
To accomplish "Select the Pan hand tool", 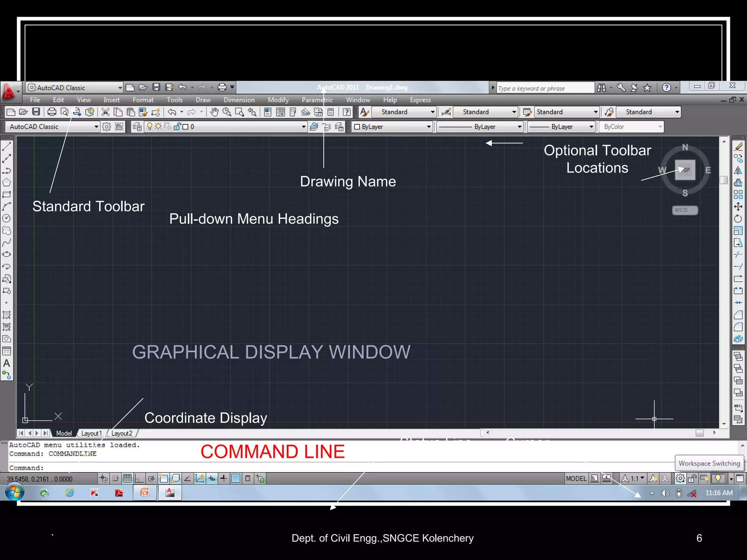I will tap(214, 112).
